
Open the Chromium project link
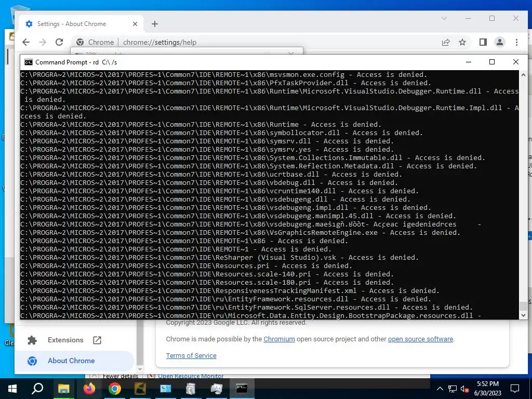[279, 339]
